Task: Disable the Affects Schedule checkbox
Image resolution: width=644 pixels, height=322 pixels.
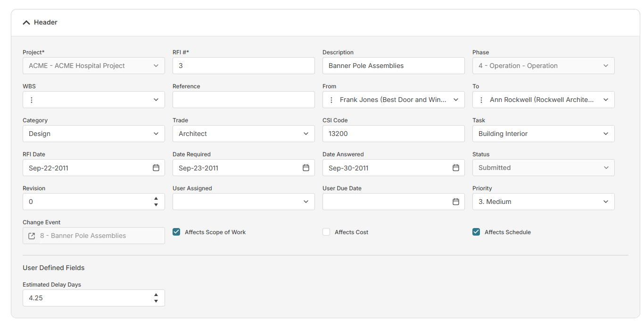Action: [x=476, y=232]
